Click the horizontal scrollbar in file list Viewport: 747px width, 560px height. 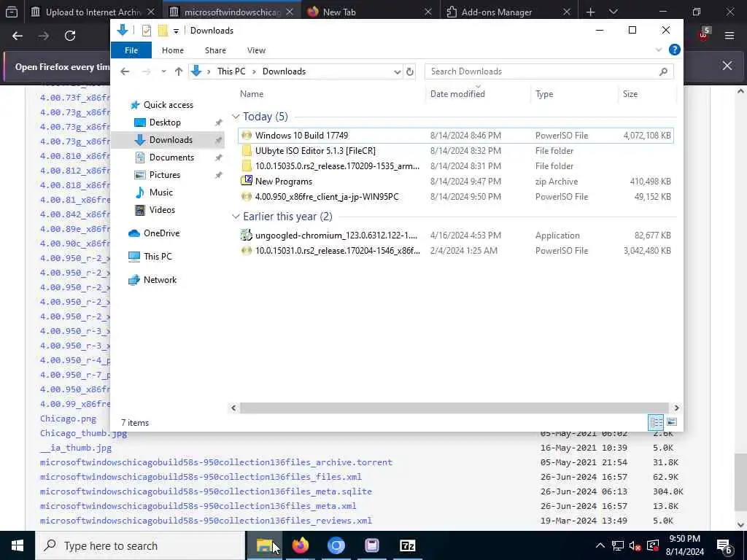tap(454, 408)
